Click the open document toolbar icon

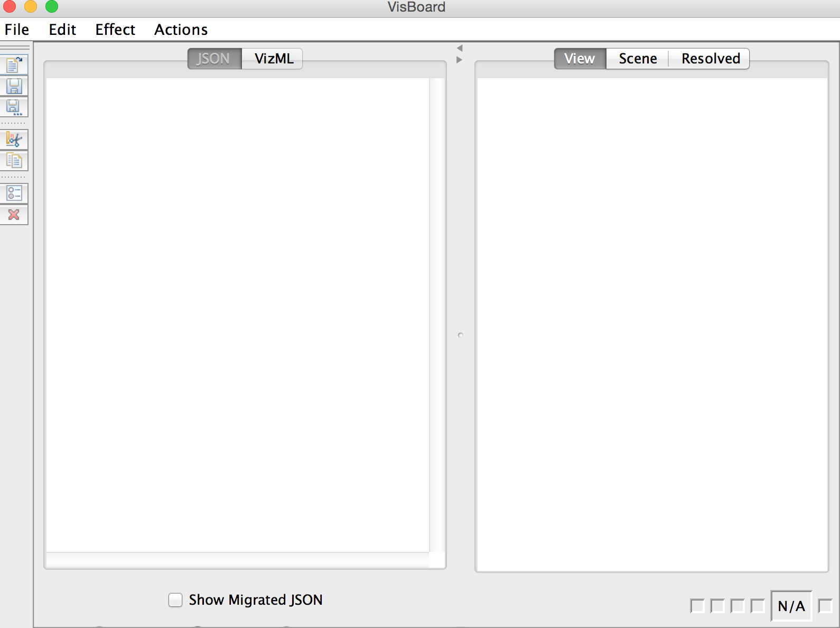pyautogui.click(x=14, y=65)
